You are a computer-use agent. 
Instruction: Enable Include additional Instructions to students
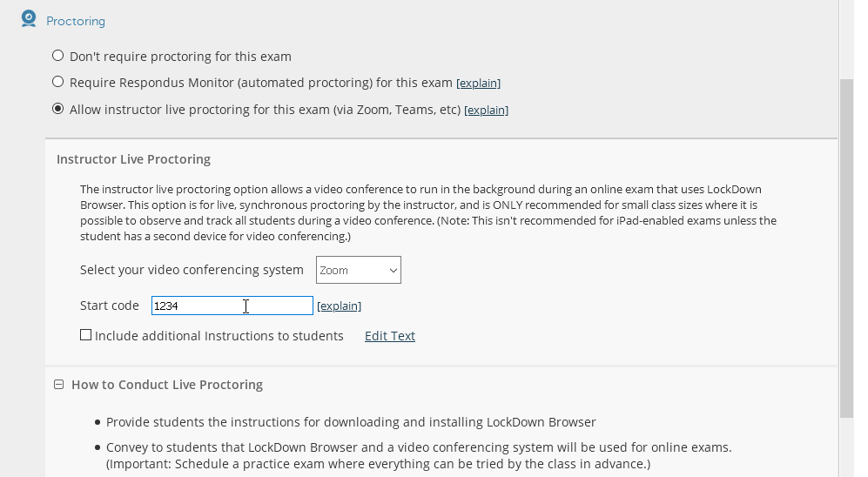pos(85,335)
